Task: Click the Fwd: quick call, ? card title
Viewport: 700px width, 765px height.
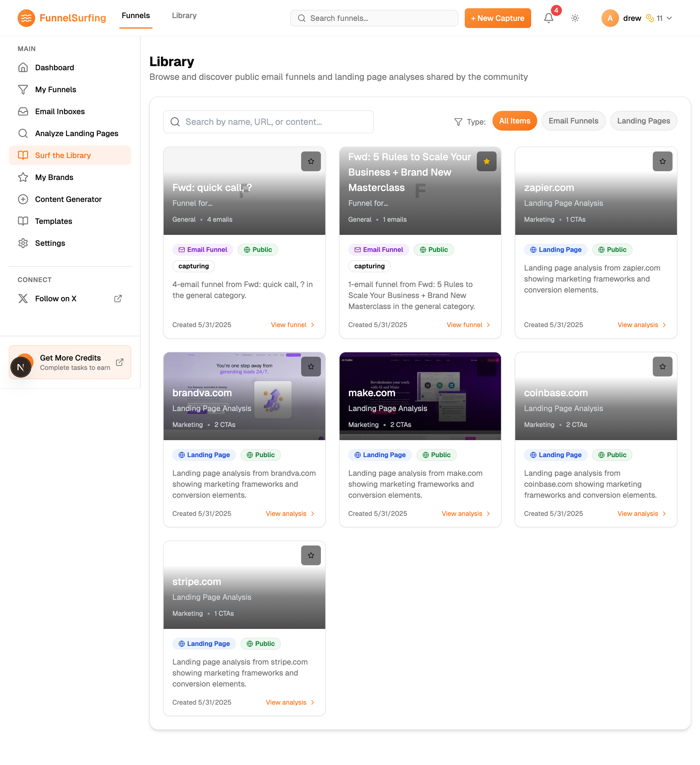Action: coord(212,187)
